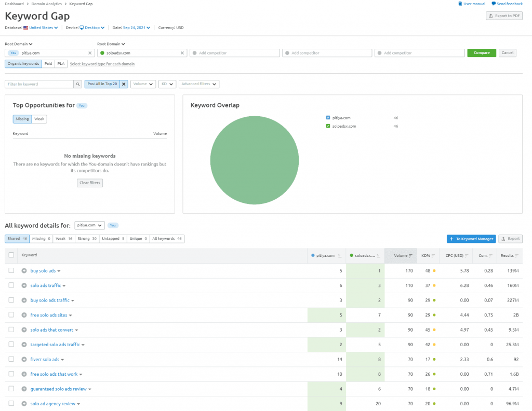Click the plus icon beside buy solo ads traffic
The image size is (532, 411).
point(24,300)
